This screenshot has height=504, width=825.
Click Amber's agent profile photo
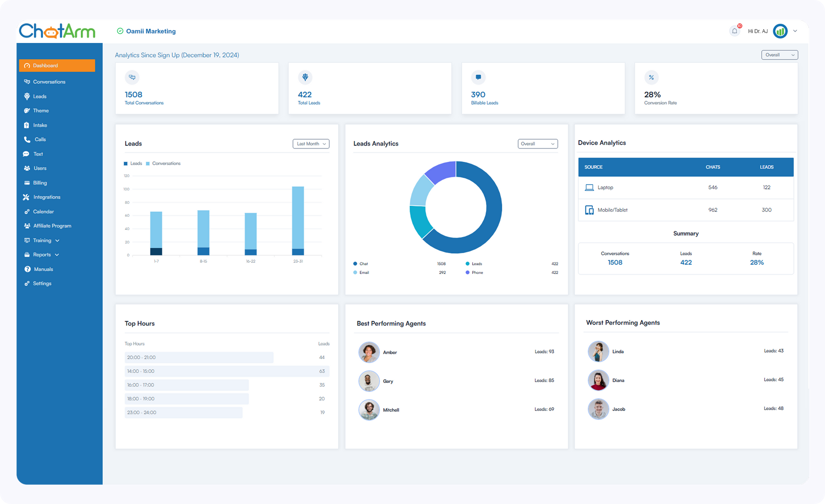[369, 352]
